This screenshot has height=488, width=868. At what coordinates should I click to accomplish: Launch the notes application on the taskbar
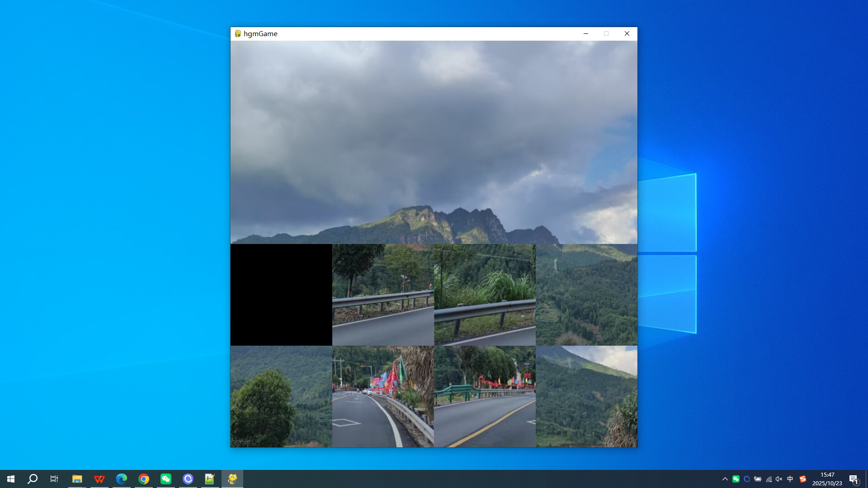coord(210,479)
